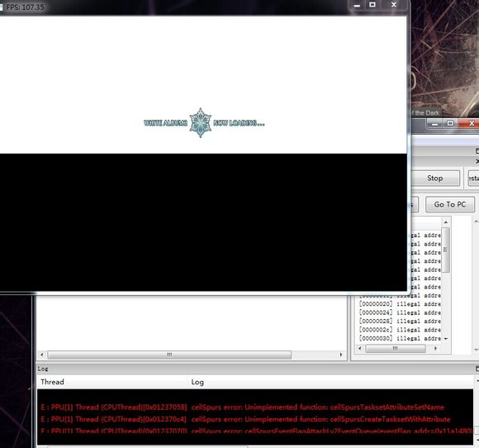Select the cellSpursTasksetAttributeSetName error line

pyautogui.click(x=255, y=407)
